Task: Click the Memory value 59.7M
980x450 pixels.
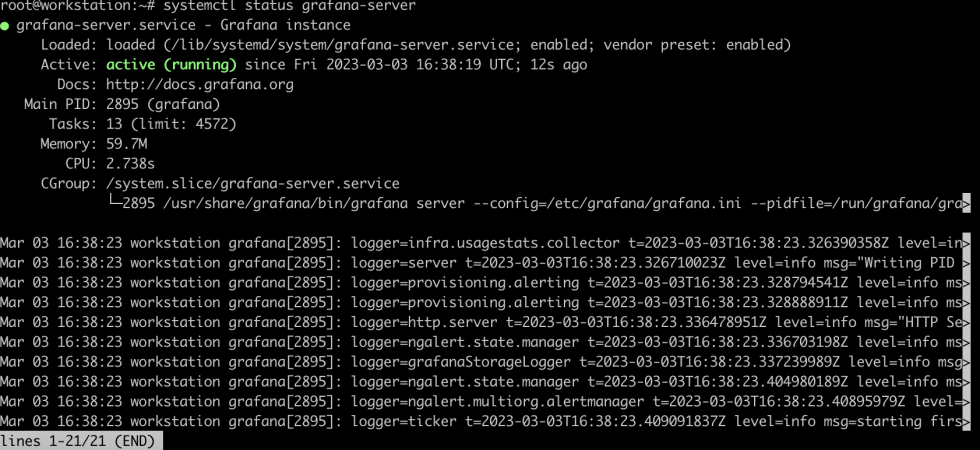Action: coord(127,144)
